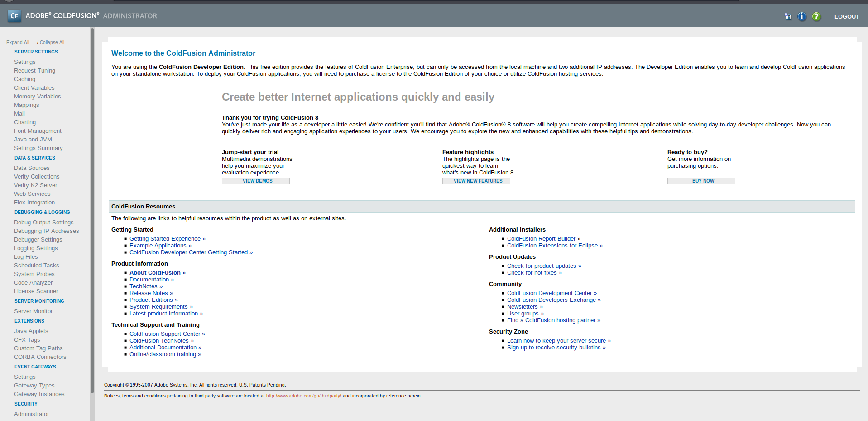Open Data Sources page

click(32, 168)
